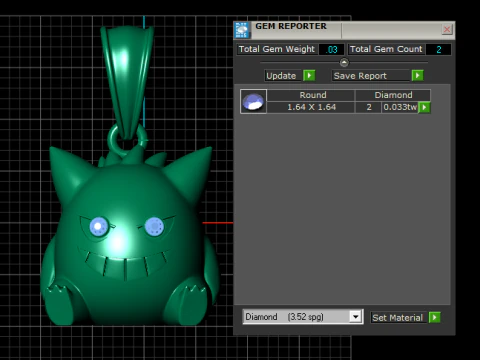
Task: Click the green arrow next to Save Report
Action: click(x=418, y=76)
